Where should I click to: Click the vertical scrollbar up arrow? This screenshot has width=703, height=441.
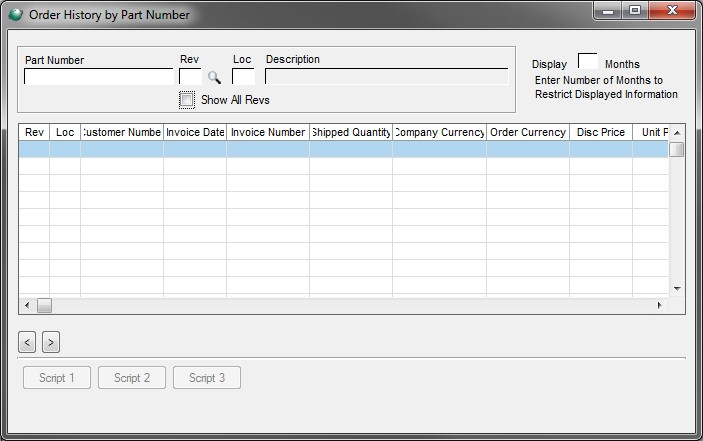coord(677,133)
